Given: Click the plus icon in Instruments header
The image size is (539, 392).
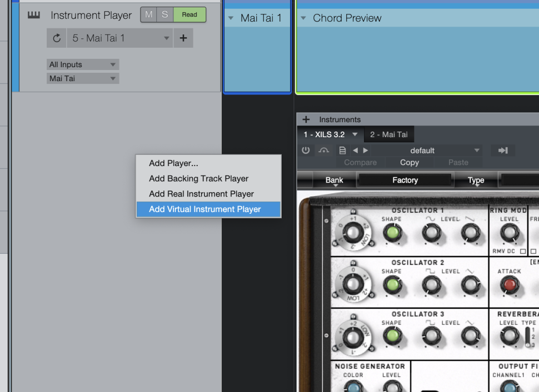Looking at the screenshot, I should (306, 119).
